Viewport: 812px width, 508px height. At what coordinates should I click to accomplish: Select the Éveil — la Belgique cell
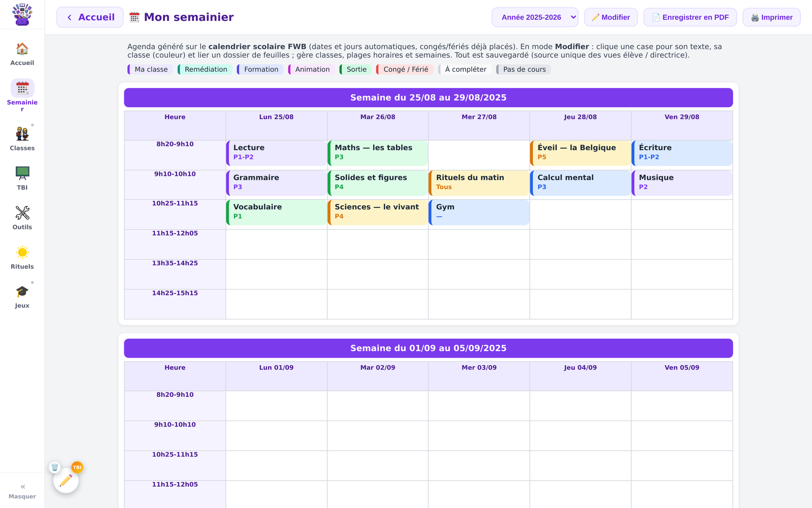click(581, 153)
